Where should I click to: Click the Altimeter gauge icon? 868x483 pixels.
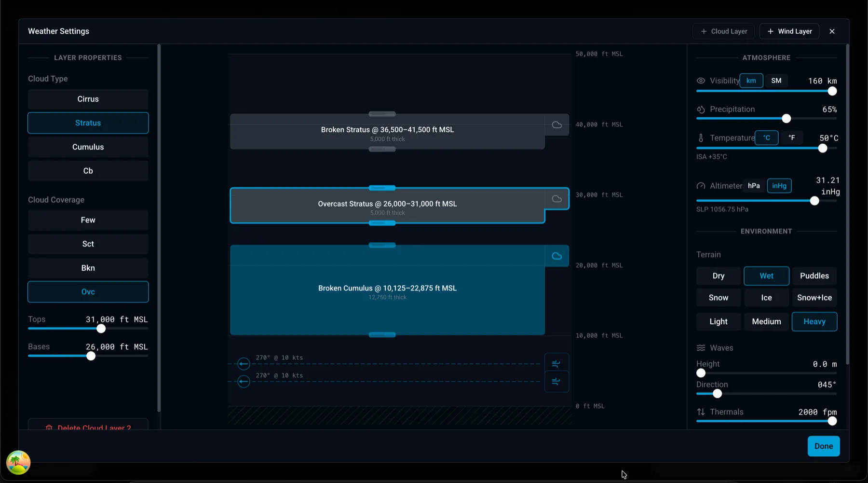point(701,186)
